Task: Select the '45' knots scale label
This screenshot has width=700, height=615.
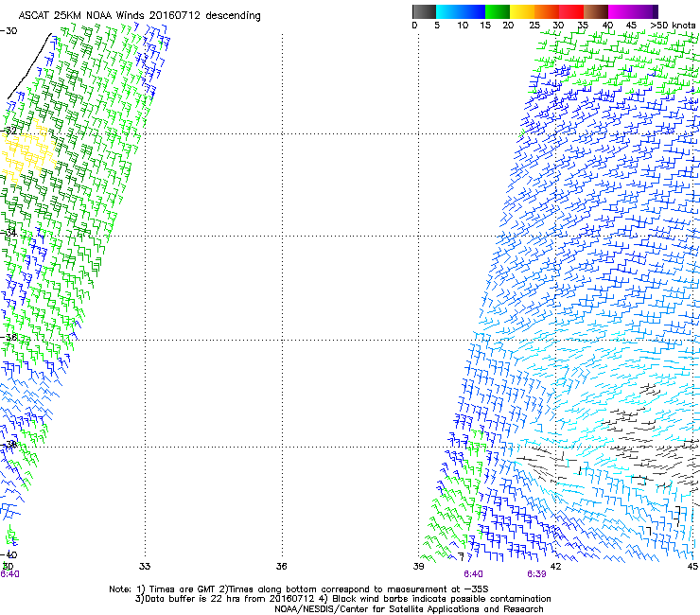Action: (631, 26)
